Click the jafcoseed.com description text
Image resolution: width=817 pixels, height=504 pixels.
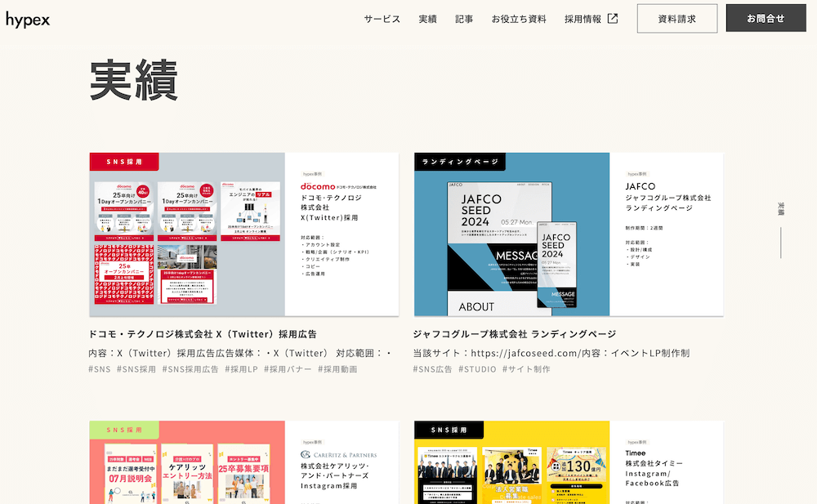click(551, 353)
